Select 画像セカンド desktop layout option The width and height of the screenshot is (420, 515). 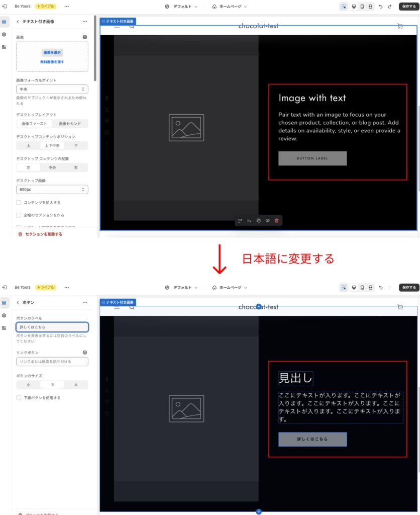coord(70,124)
